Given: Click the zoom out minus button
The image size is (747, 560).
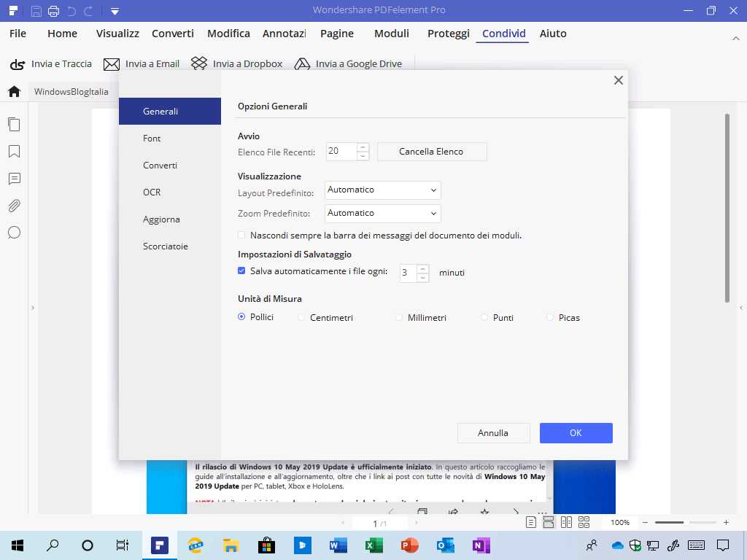Looking at the screenshot, I should coord(645,522).
